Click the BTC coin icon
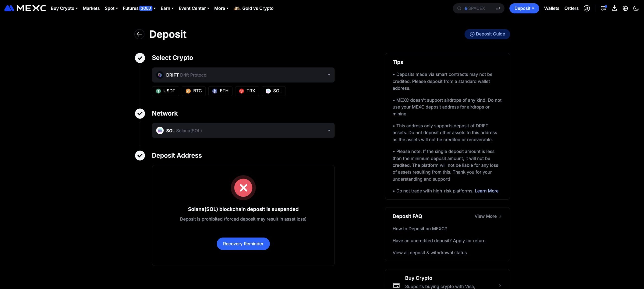The height and width of the screenshot is (289, 644). [x=188, y=91]
